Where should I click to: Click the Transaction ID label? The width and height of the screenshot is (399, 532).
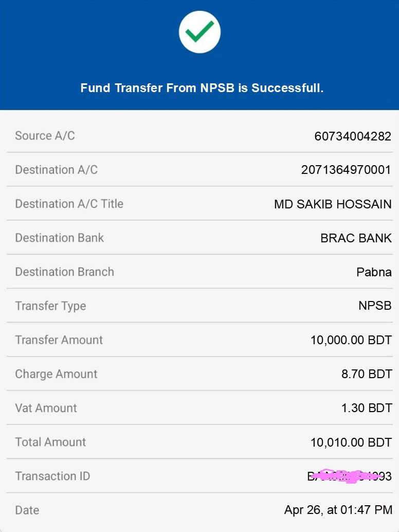(52, 476)
